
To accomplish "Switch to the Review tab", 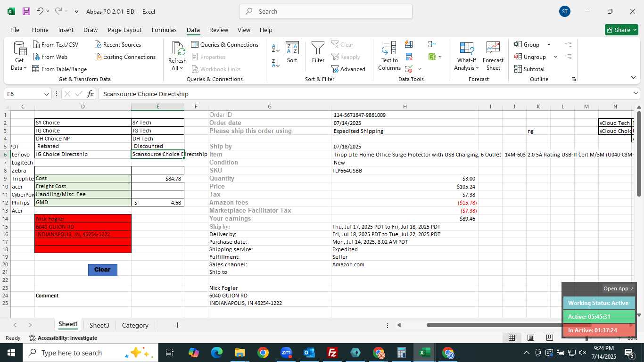I will [x=218, y=30].
